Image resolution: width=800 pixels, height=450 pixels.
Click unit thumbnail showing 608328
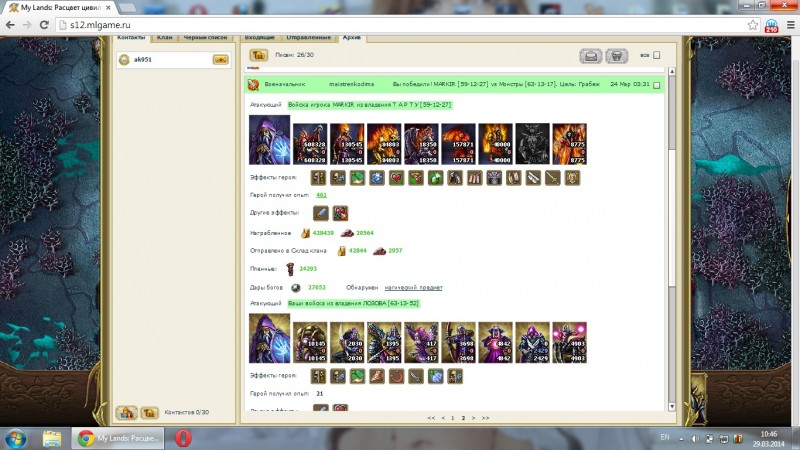(x=310, y=144)
